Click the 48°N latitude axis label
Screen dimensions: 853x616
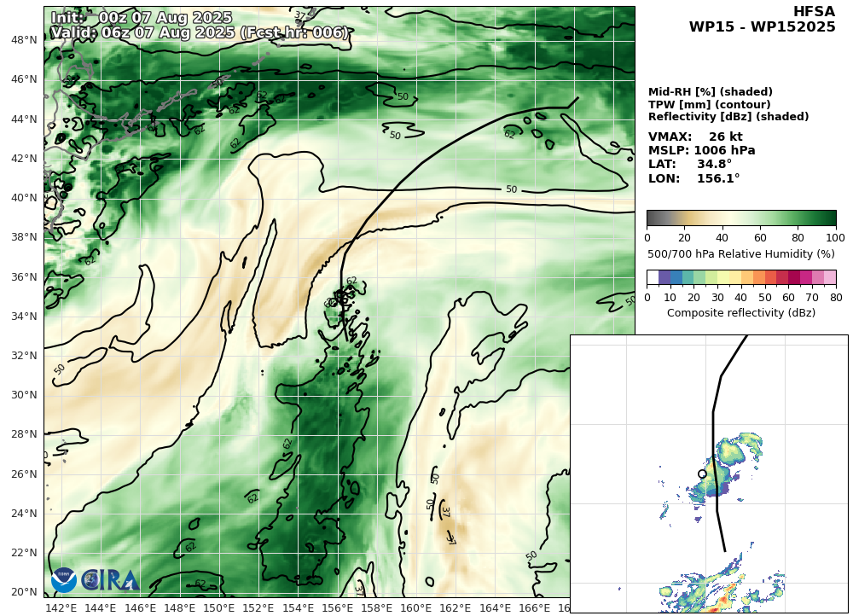pyautogui.click(x=23, y=40)
